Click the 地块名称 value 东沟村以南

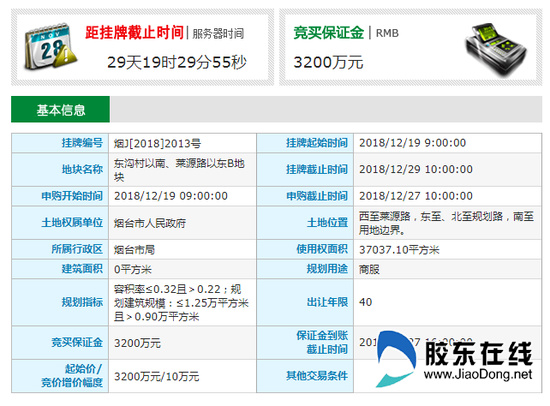click(179, 170)
